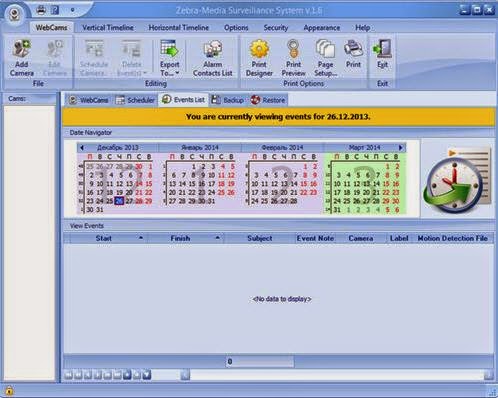This screenshot has height=398, width=498.
Task: Open the Security ribbon tab
Action: point(276,28)
